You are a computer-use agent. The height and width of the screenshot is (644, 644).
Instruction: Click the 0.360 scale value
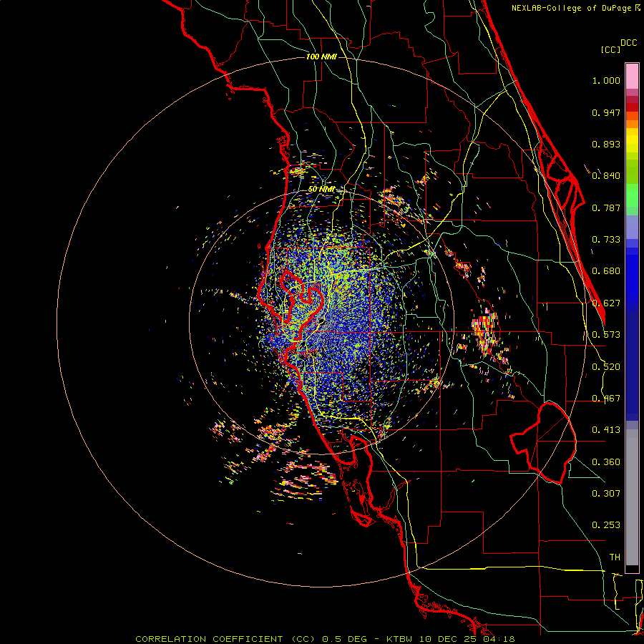[x=606, y=462]
